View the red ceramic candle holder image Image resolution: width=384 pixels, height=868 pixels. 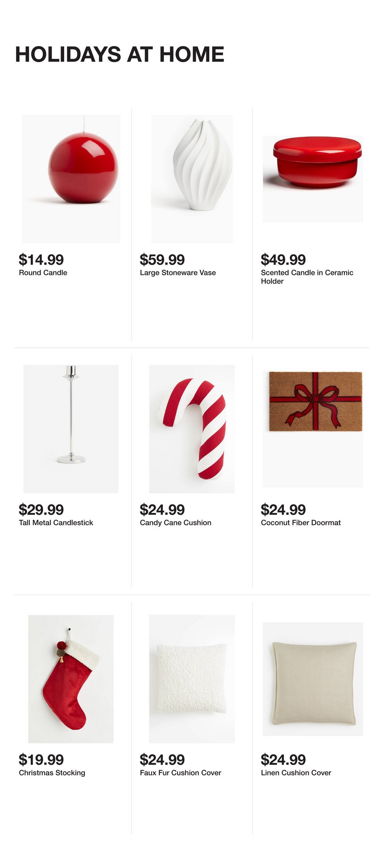(312, 178)
